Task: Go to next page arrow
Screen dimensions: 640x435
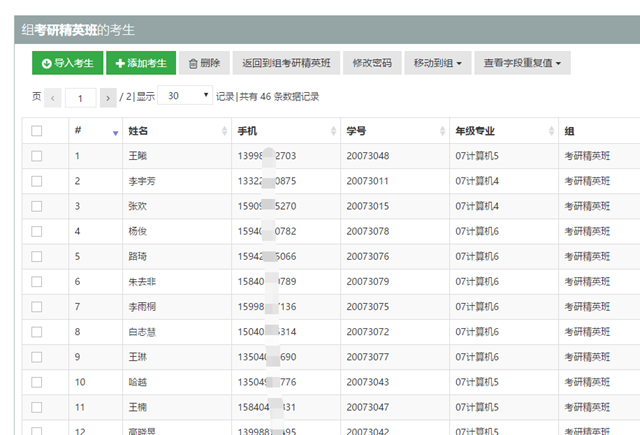Action: pos(108,98)
